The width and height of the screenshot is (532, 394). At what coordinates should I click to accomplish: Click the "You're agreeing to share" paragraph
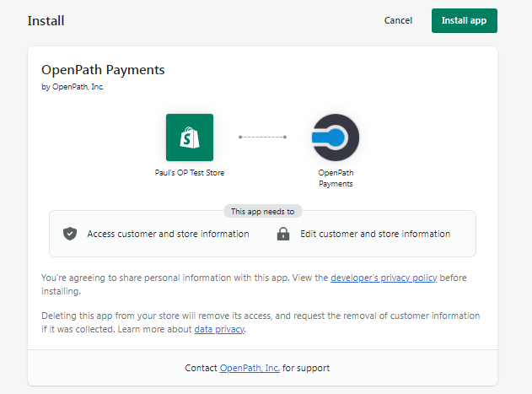coord(254,284)
